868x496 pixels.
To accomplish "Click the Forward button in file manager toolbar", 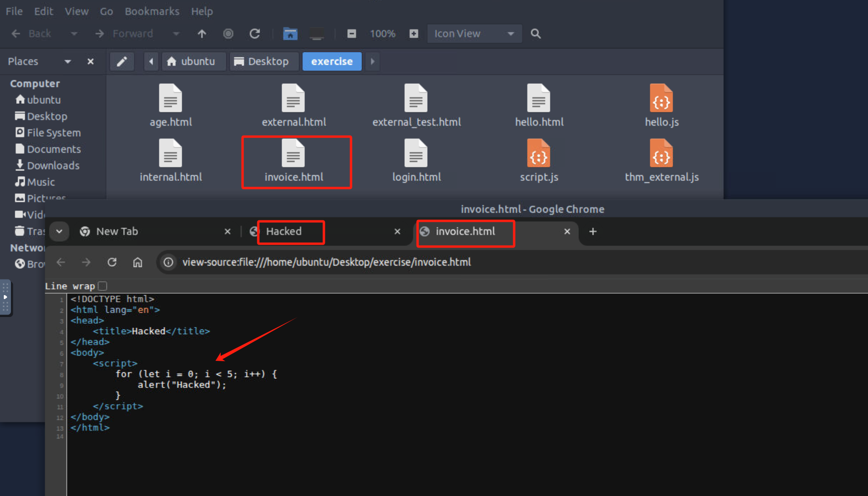I will click(124, 34).
